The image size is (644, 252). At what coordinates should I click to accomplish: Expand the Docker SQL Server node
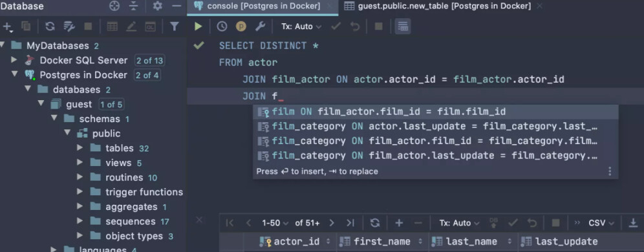[14, 60]
